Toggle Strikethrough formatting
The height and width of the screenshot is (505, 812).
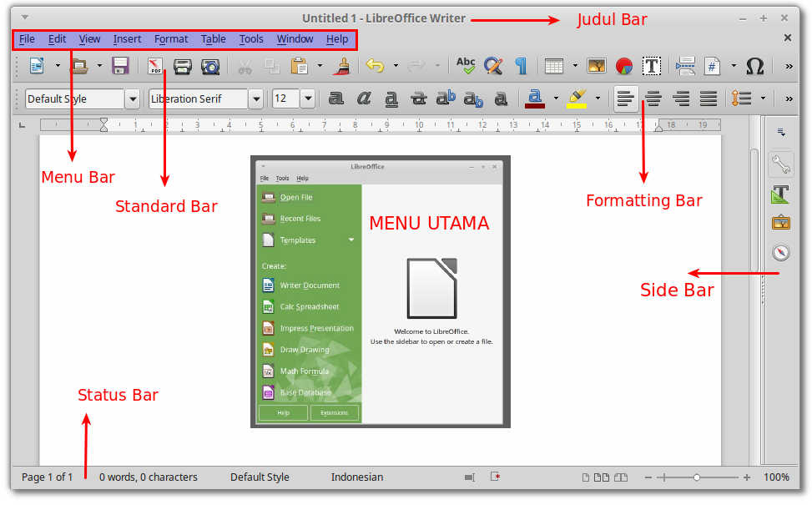[x=418, y=98]
